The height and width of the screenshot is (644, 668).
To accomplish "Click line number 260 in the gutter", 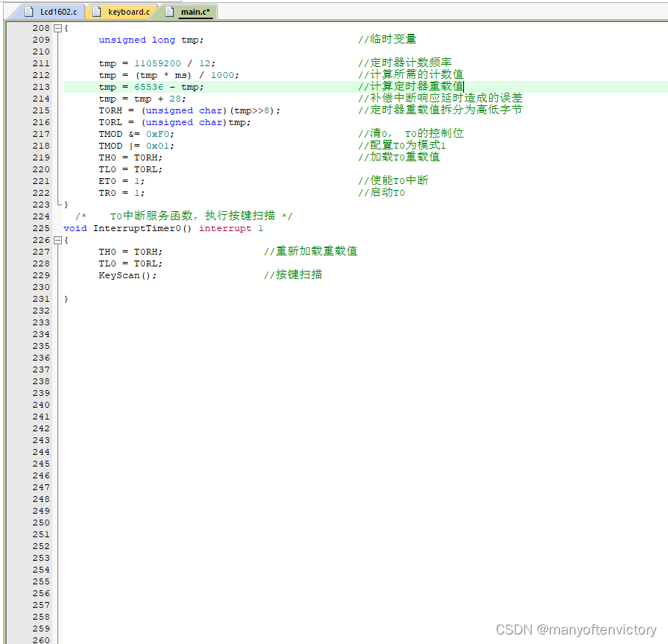I will (41, 640).
